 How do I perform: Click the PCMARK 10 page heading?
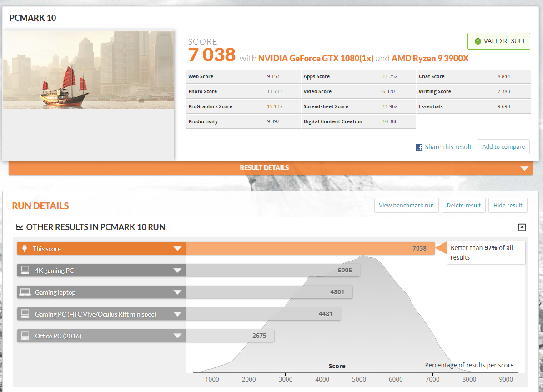pos(33,18)
